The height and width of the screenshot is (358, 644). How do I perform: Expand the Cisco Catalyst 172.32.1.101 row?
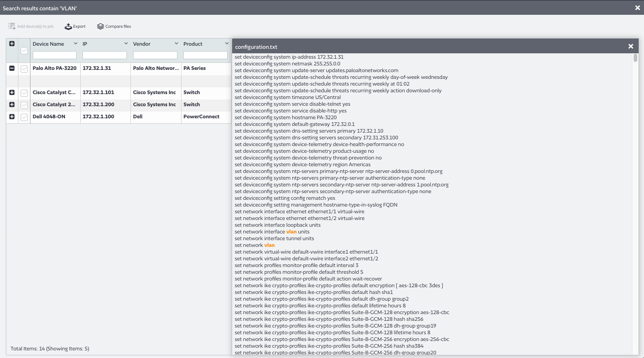(12, 92)
